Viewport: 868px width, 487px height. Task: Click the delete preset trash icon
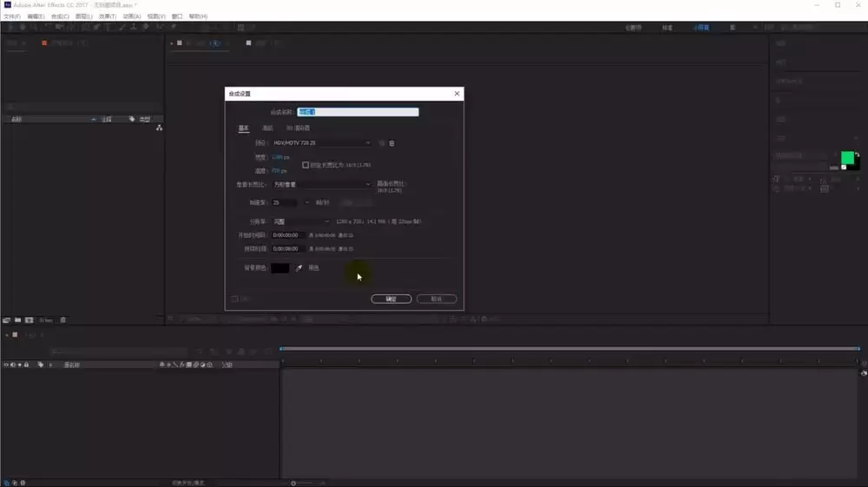pos(392,143)
